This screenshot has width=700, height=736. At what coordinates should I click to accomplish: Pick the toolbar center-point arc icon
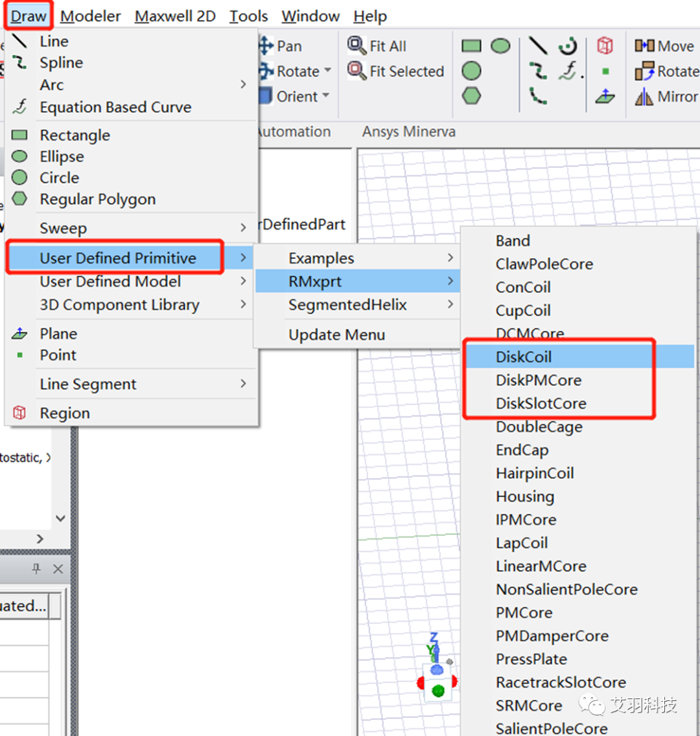[x=568, y=45]
